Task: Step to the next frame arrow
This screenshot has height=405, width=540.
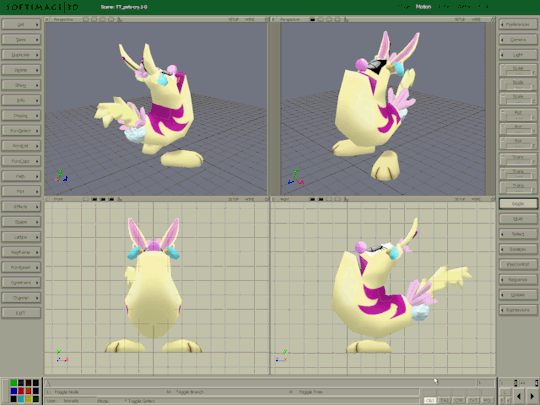Action: (x=532, y=396)
